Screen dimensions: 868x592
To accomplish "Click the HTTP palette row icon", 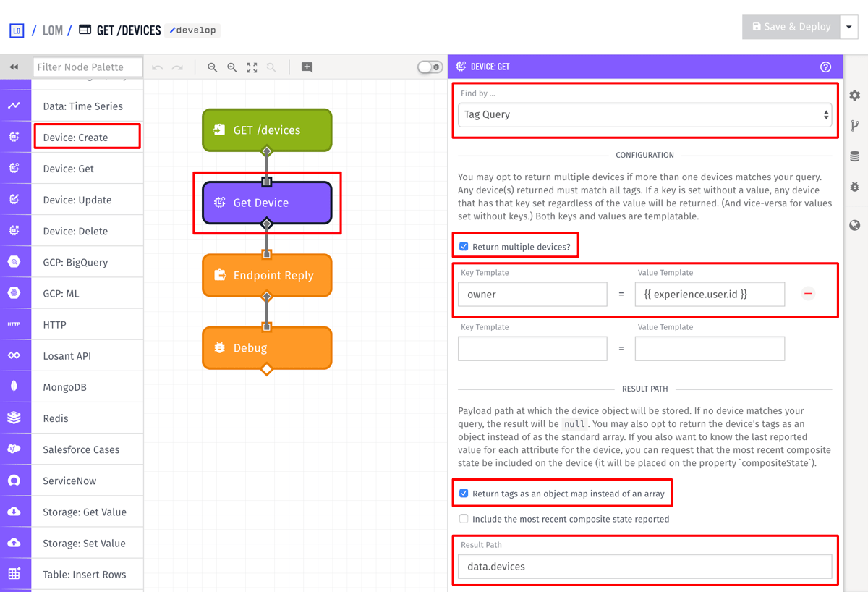I will (14, 324).
